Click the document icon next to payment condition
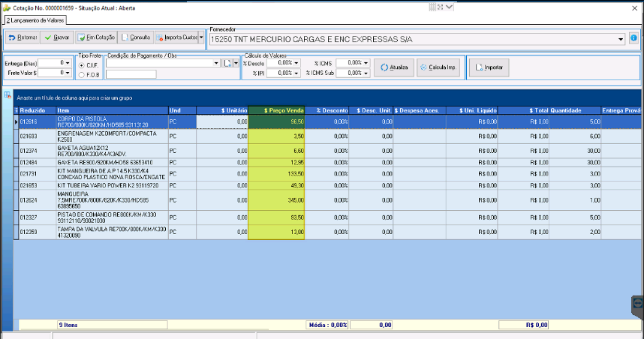 227,63
